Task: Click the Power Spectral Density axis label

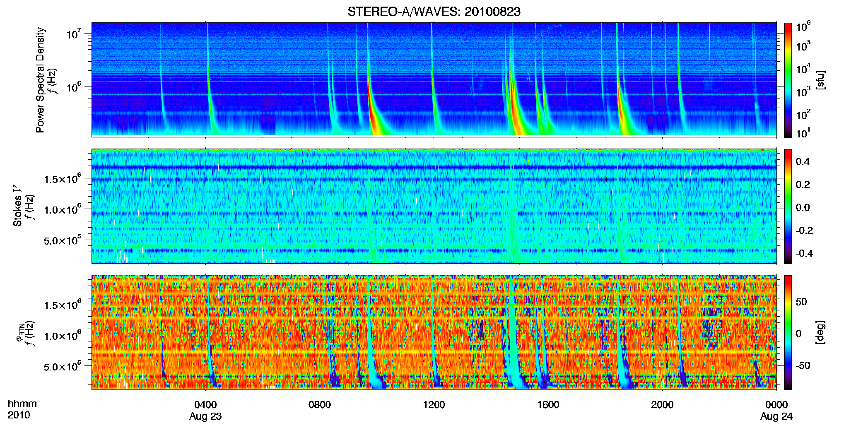Action: tap(40, 80)
